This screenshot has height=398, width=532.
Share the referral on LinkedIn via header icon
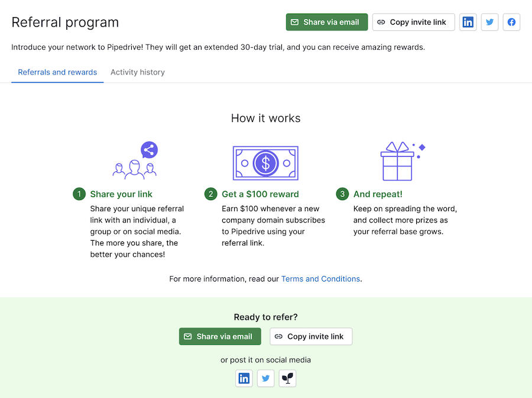pyautogui.click(x=468, y=22)
